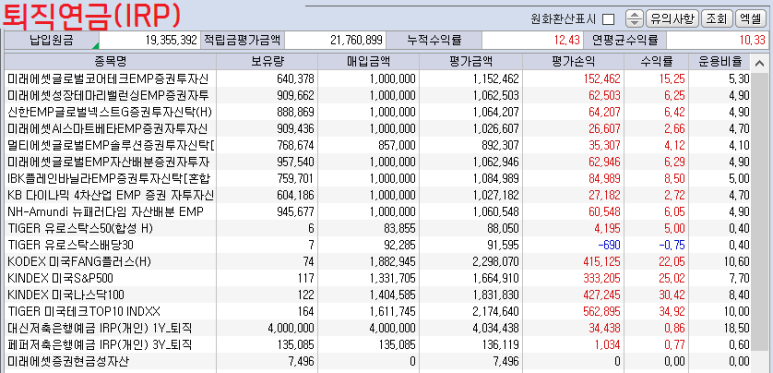Select the NH-Amundi 뉴패러다임 자산배분 EMP row

pyautogui.click(x=377, y=212)
